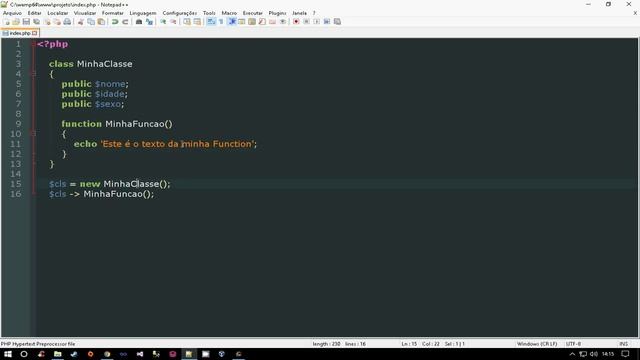
Task: Click the volume icon in system tray
Action: pos(594,354)
